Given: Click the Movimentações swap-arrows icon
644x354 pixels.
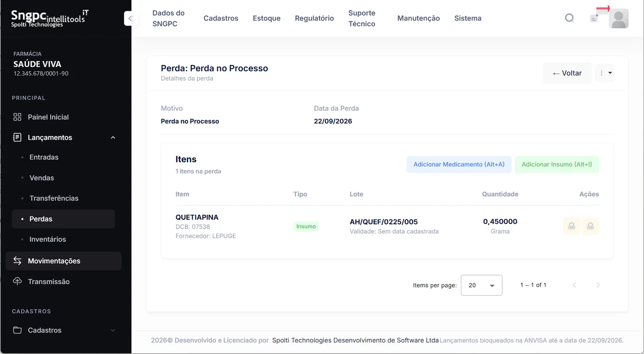Looking at the screenshot, I should point(17,261).
